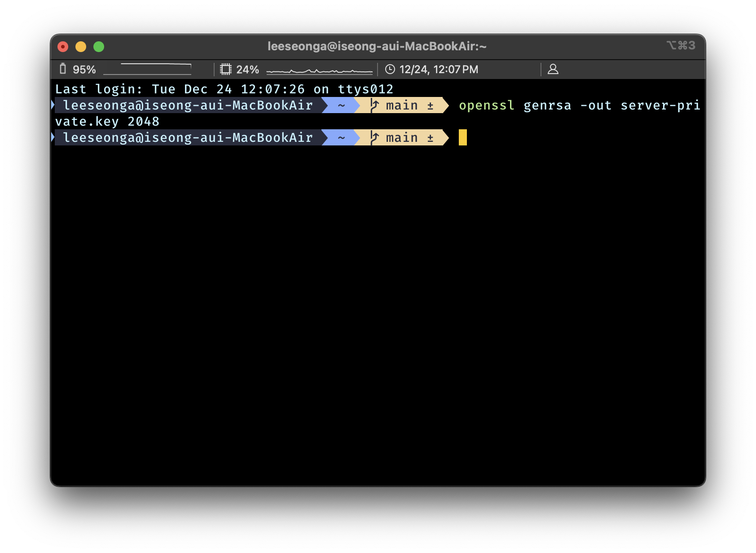Image resolution: width=756 pixels, height=553 pixels.
Task: Click the main ± branch label, first prompt
Action: point(409,105)
